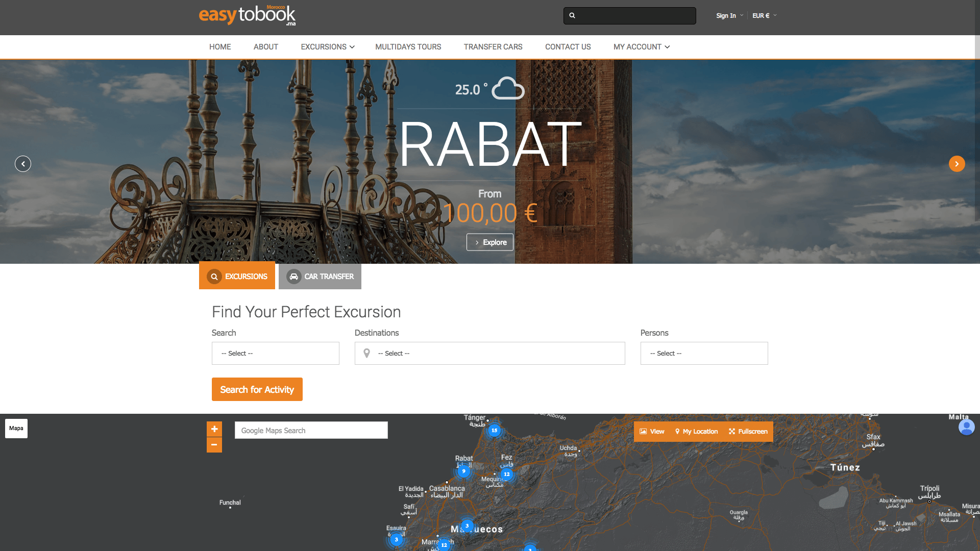Image resolution: width=980 pixels, height=551 pixels.
Task: Focus the header search field
Action: [x=630, y=16]
